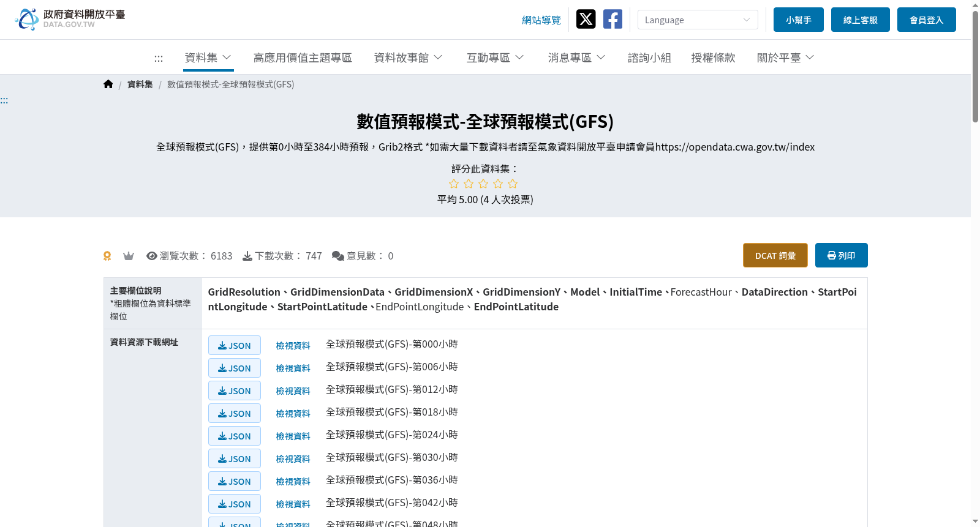Open 檢視資料 for 第030小時
980x527 pixels.
pyautogui.click(x=293, y=459)
